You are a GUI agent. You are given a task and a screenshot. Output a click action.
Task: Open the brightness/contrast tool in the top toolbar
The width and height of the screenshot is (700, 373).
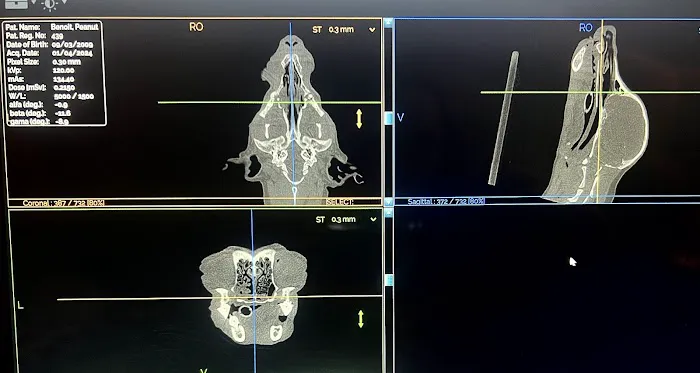(50, 4)
